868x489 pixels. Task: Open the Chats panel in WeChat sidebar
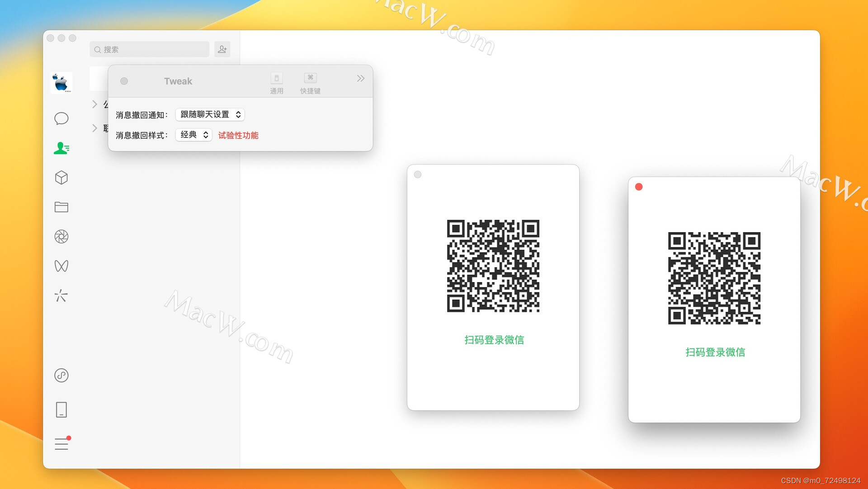coord(61,118)
